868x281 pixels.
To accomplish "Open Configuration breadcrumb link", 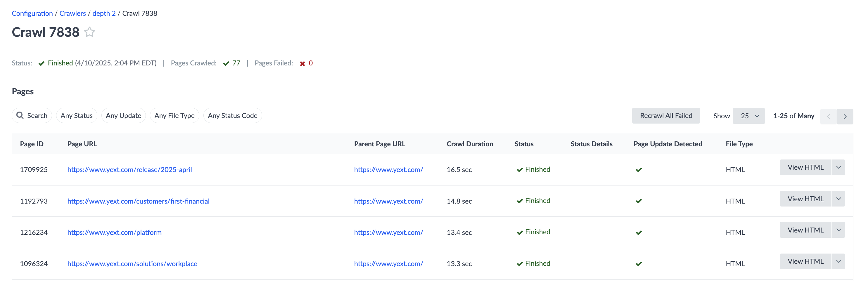I will [32, 13].
